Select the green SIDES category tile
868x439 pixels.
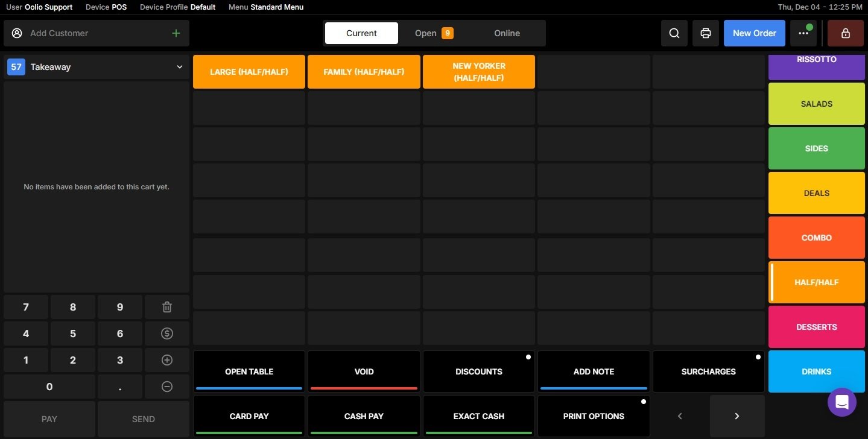(x=816, y=148)
